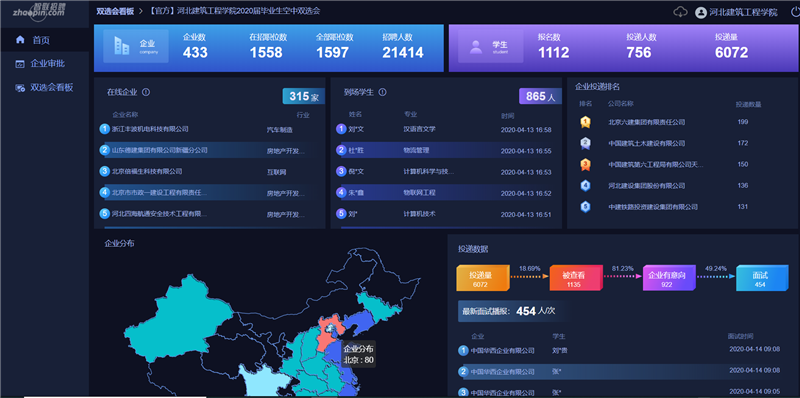800x398 pixels.
Task: Click the info icon next to 在线企业
Action: (146, 92)
